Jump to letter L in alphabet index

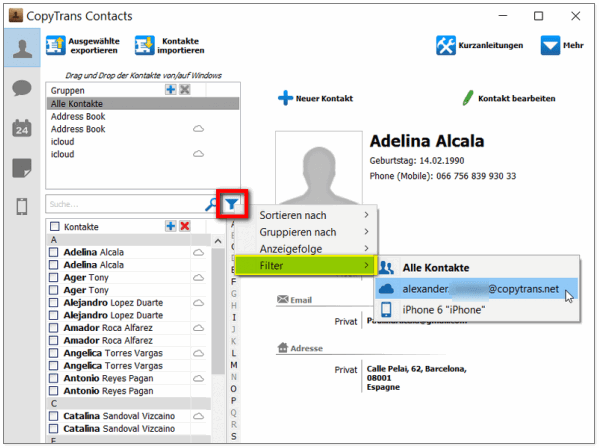pyautogui.click(x=234, y=353)
